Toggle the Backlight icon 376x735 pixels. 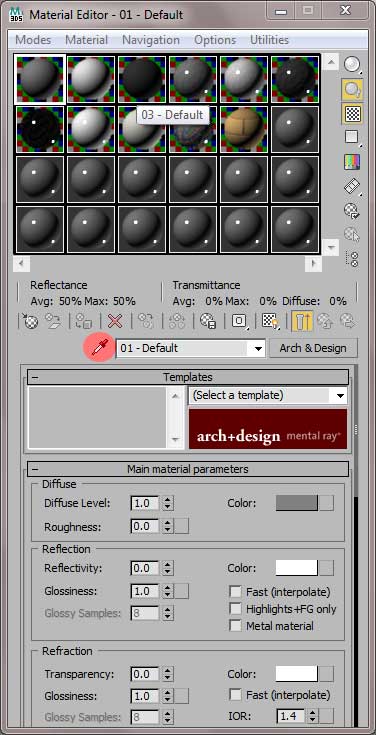click(x=352, y=89)
